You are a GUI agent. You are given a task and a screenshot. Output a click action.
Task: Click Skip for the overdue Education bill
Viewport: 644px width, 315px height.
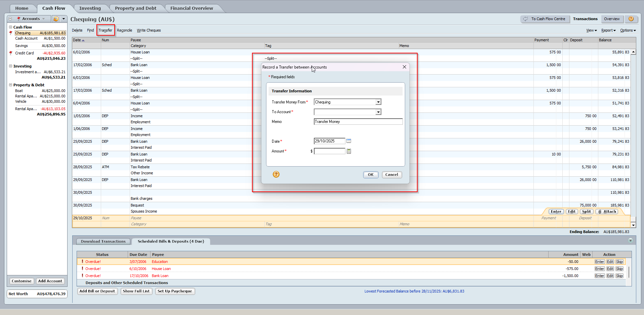(x=619, y=262)
